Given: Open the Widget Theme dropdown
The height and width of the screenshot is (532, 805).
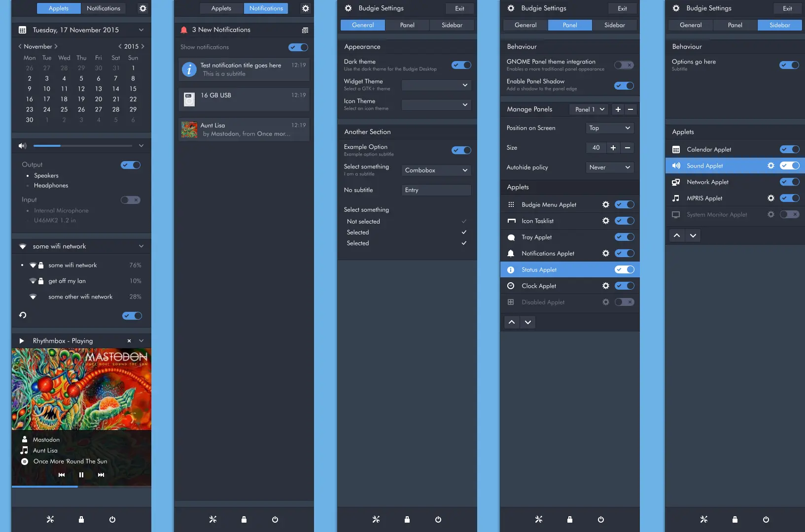Looking at the screenshot, I should tap(437, 85).
